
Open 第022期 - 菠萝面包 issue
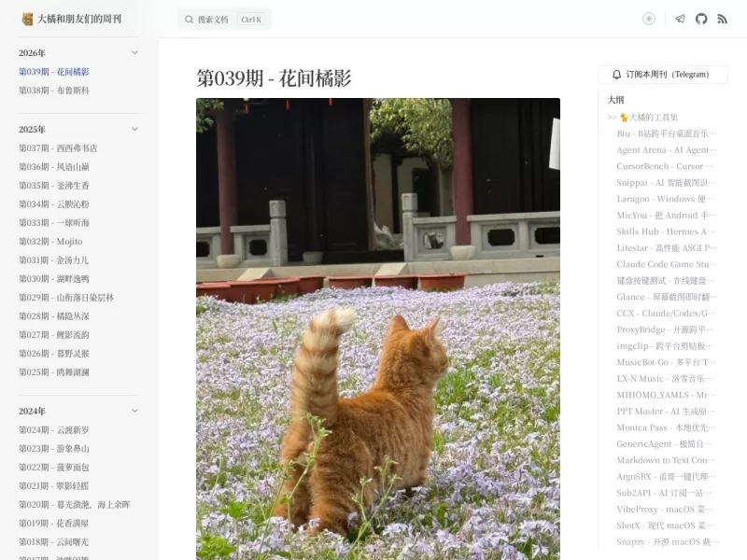point(54,467)
